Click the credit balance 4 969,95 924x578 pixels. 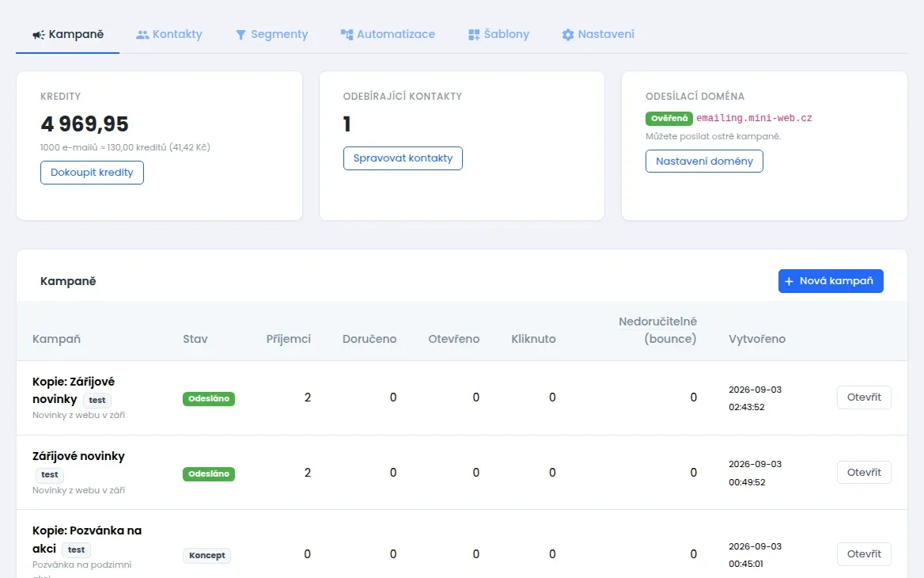click(85, 124)
